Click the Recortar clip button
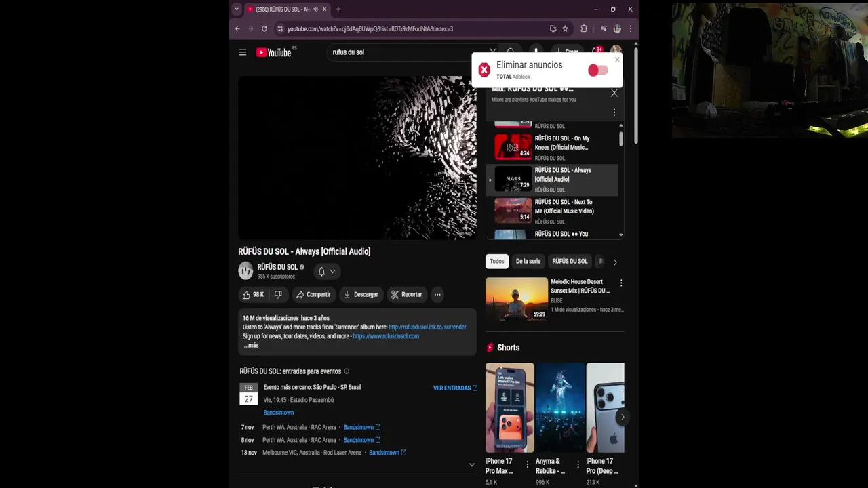The width and height of the screenshot is (868, 488). click(x=406, y=295)
